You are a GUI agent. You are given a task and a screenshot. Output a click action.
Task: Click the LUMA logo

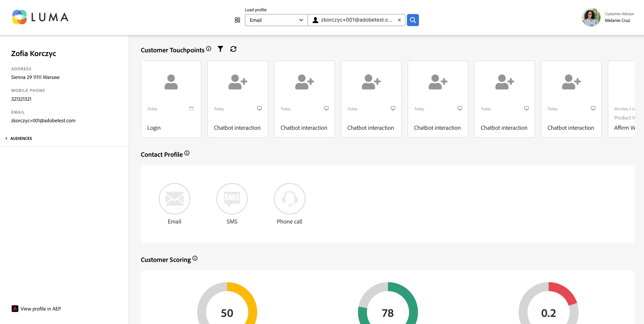(40, 17)
